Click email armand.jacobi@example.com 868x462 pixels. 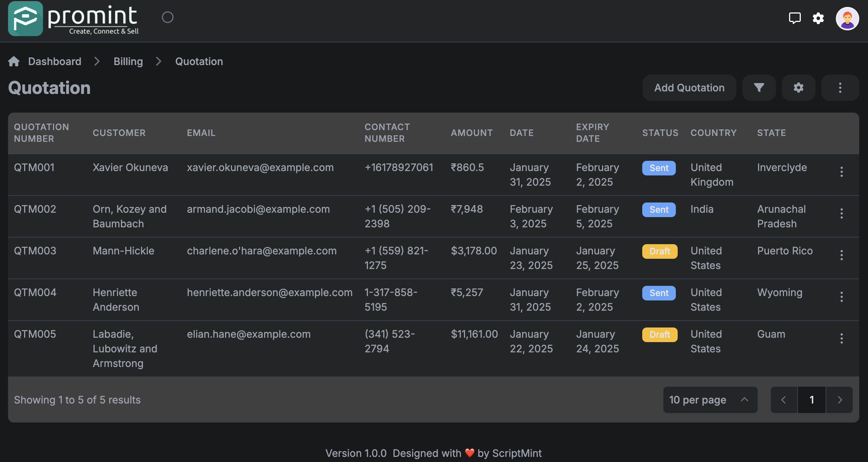(258, 209)
